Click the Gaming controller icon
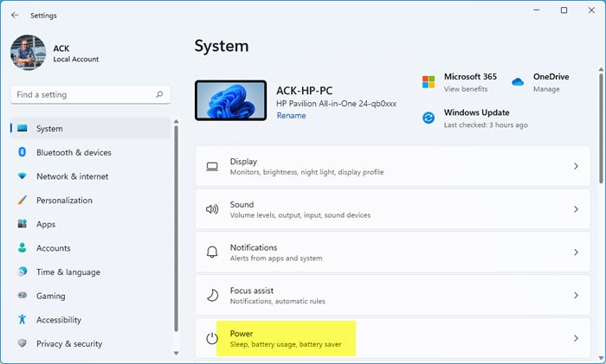The height and width of the screenshot is (364, 606). [x=23, y=296]
